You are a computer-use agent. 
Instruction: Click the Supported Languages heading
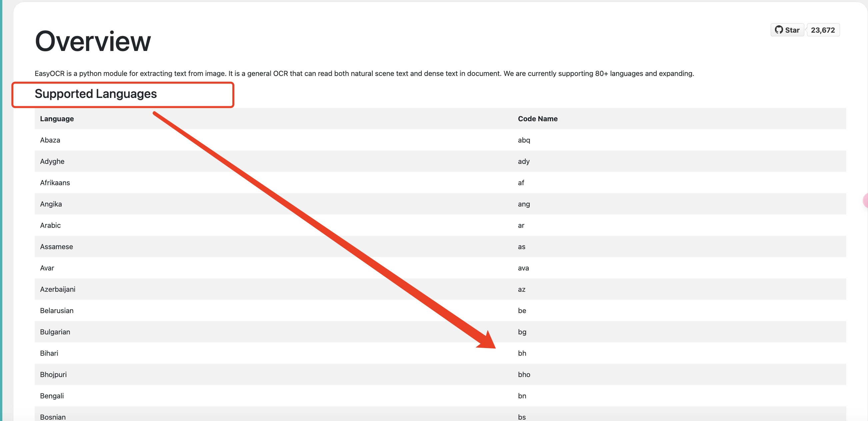pyautogui.click(x=96, y=94)
